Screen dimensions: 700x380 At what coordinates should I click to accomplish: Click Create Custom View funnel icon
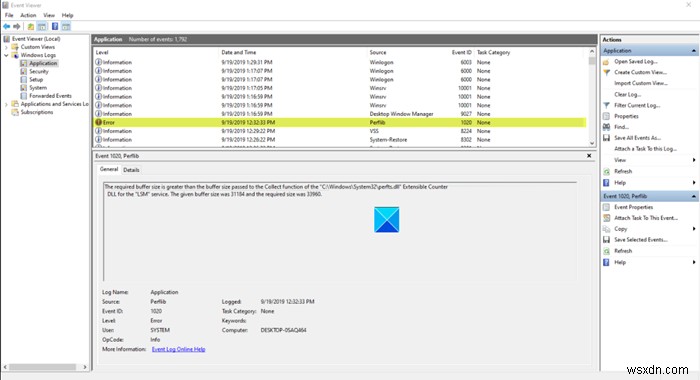[606, 72]
